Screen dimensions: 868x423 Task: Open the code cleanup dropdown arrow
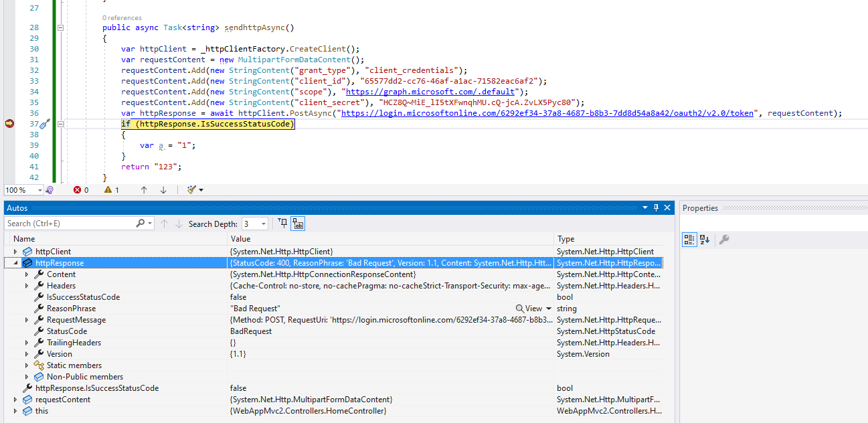pos(201,190)
